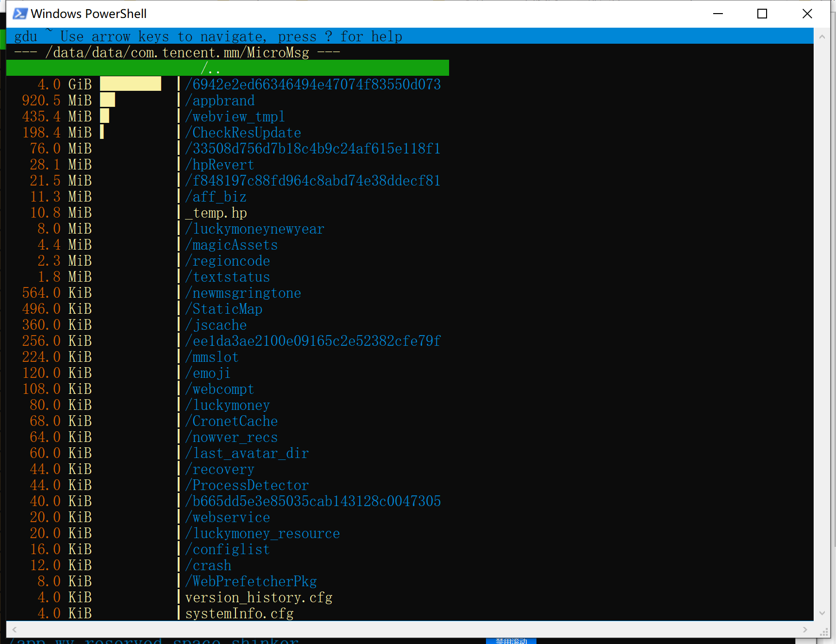The image size is (836, 644).
Task: Select the /recovery directory
Action: [220, 469]
